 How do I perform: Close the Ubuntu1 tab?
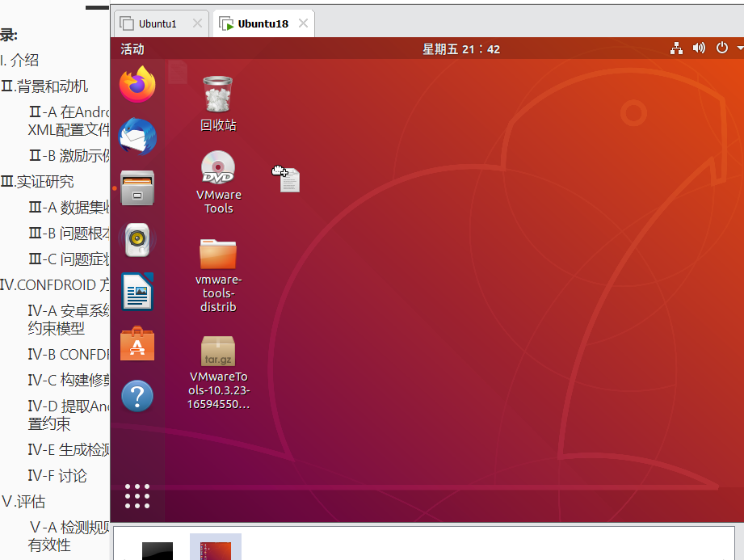click(197, 23)
